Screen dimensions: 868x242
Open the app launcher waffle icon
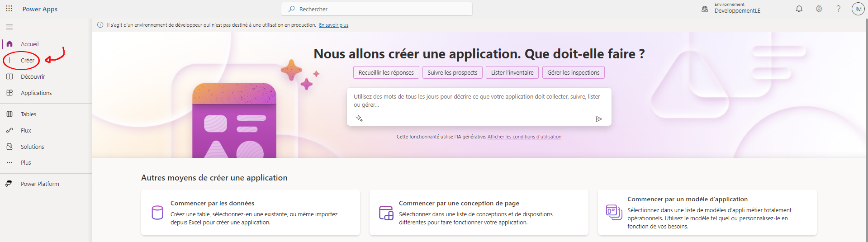(9, 9)
